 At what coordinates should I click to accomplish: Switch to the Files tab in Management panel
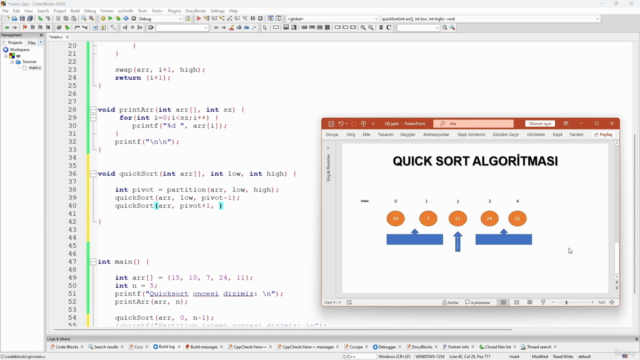tap(31, 42)
